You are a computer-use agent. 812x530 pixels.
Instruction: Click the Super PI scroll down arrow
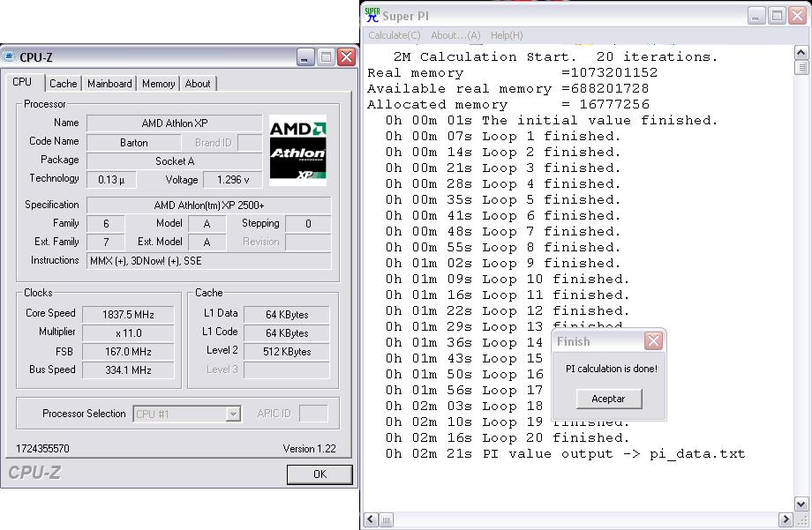(801, 504)
